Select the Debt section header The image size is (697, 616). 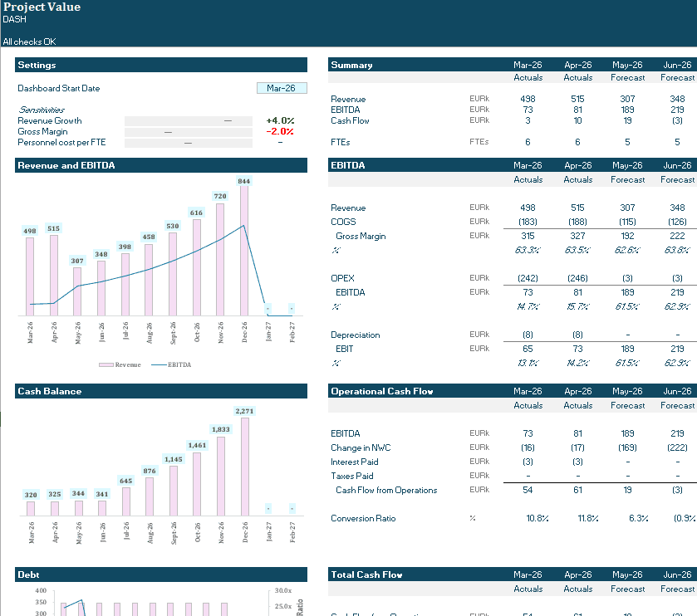pyautogui.click(x=29, y=574)
